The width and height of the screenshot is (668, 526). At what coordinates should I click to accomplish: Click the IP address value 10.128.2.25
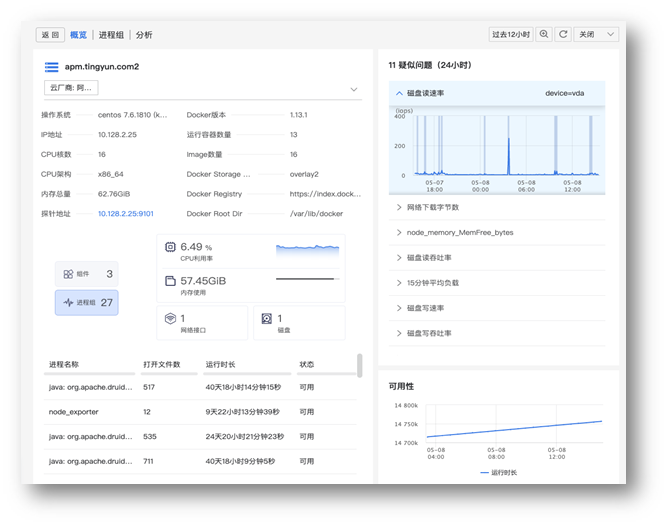point(117,135)
